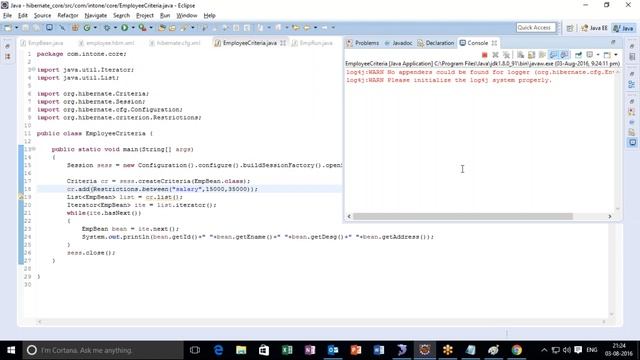This screenshot has width=640, height=360.
Task: Click the Open Type folder icon
Action: pyautogui.click(x=162, y=28)
